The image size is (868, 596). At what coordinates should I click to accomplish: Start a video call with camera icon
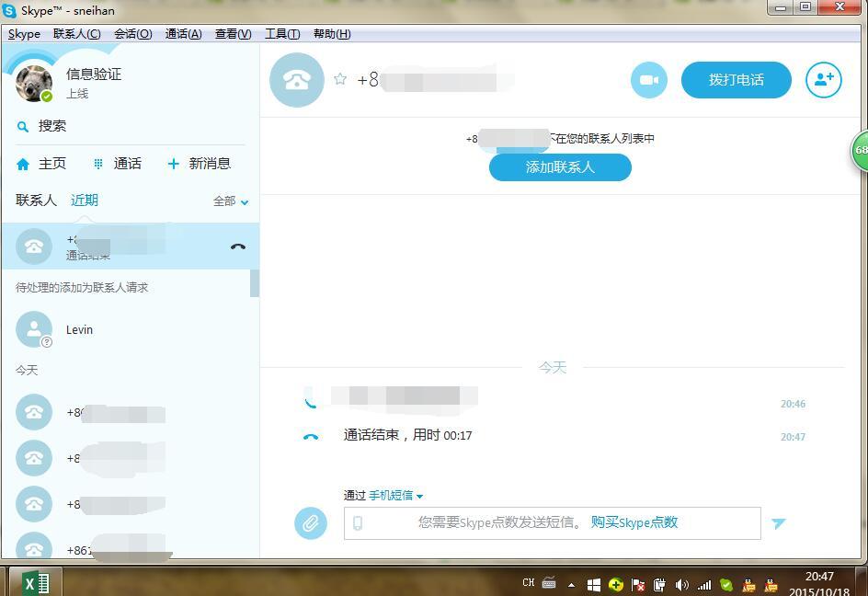tap(649, 80)
